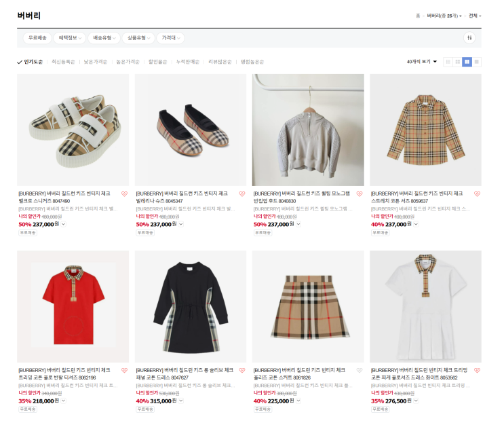
Task: Expand price details for hoodie 237,000원
Action: point(298,224)
